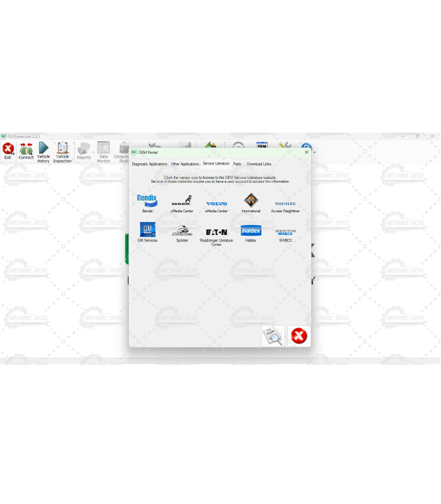Click the International vendor logo
The height and width of the screenshot is (504, 441).
tap(251, 201)
